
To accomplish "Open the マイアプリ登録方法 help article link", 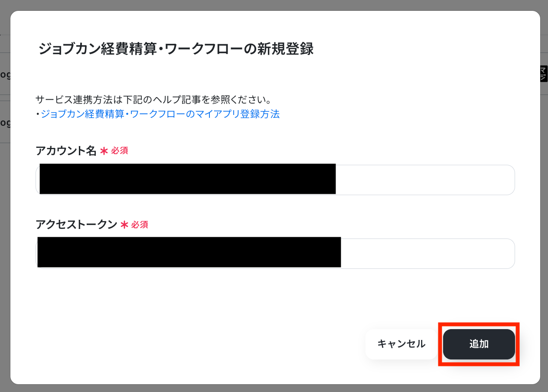I will tap(160, 114).
